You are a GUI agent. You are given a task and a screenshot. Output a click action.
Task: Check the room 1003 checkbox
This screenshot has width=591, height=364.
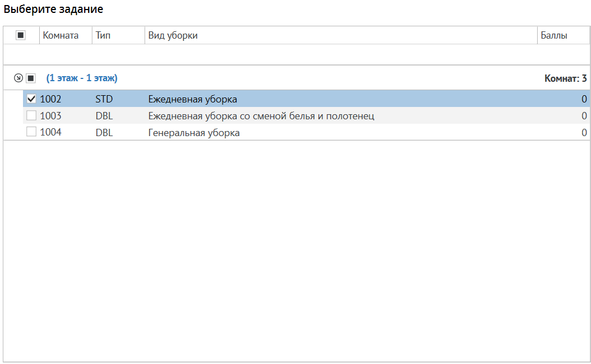(31, 116)
